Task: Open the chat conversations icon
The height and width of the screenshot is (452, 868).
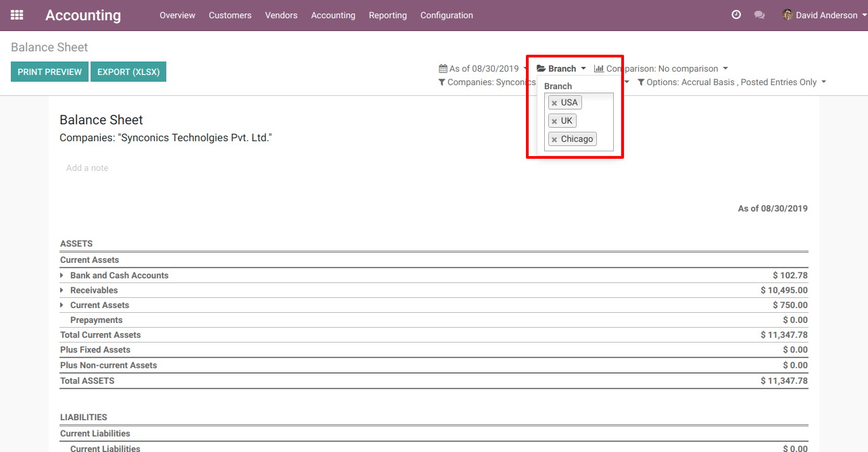Action: click(759, 15)
